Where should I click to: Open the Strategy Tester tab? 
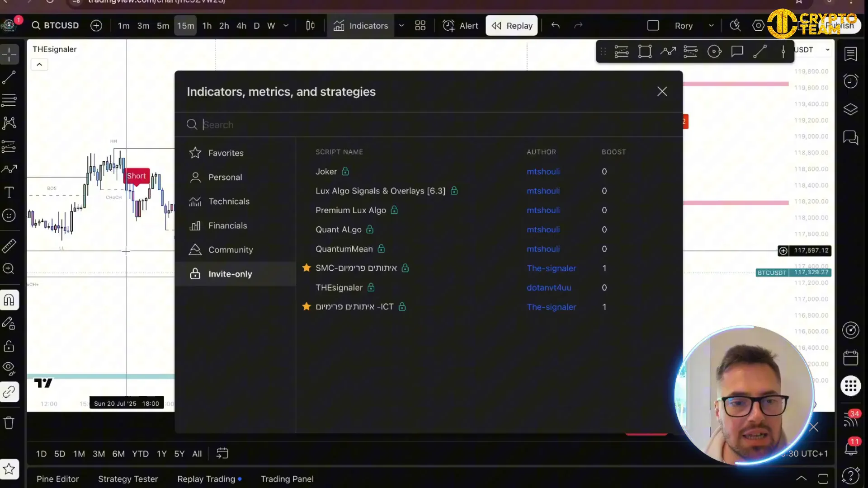click(128, 479)
